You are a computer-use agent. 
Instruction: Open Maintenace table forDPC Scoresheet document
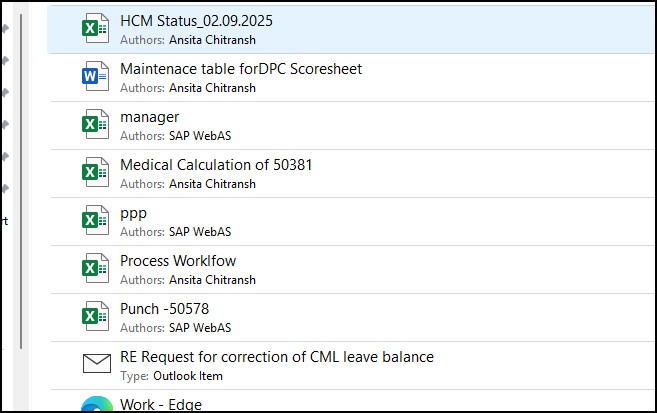pos(241,69)
